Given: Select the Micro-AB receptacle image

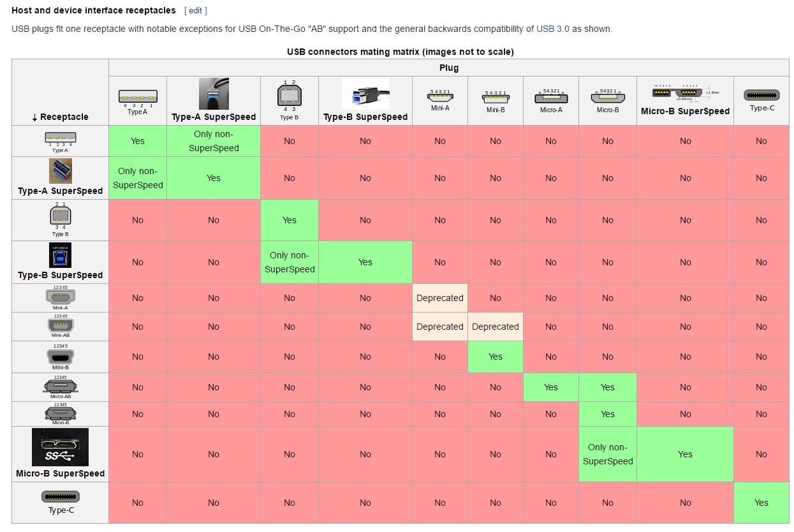Looking at the screenshot, I should point(61,386).
